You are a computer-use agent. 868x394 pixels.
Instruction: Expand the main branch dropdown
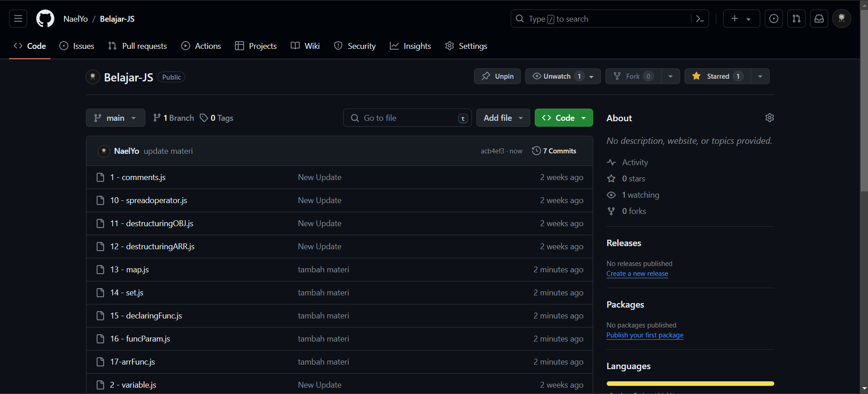[x=115, y=118]
